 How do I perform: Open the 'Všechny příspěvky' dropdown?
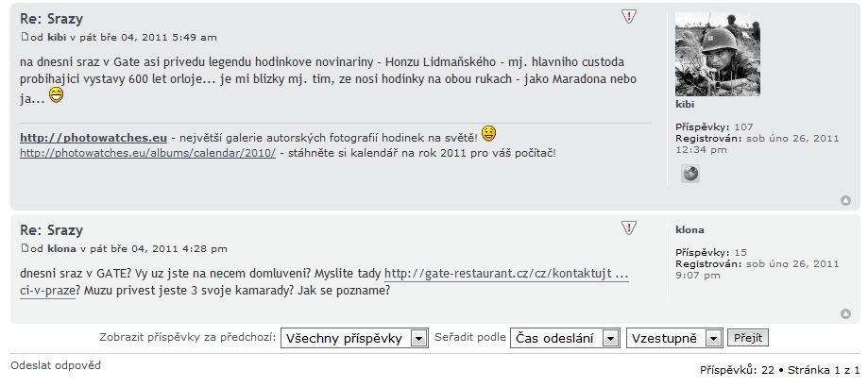coord(354,338)
